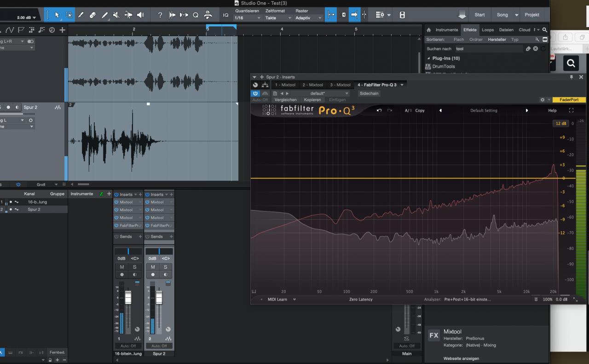Open the Cloud browser tab
The height and width of the screenshot is (364, 589).
(x=525, y=30)
